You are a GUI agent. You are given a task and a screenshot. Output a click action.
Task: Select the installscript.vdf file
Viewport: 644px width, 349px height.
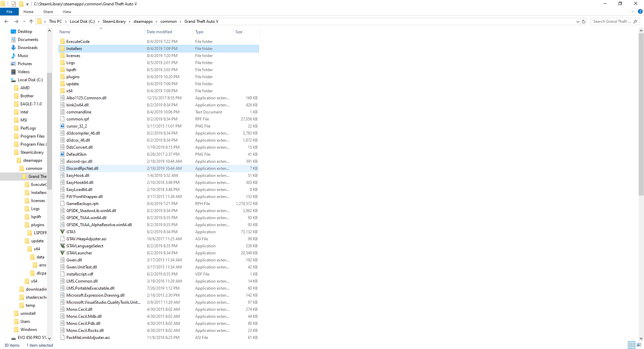[x=159, y=274]
